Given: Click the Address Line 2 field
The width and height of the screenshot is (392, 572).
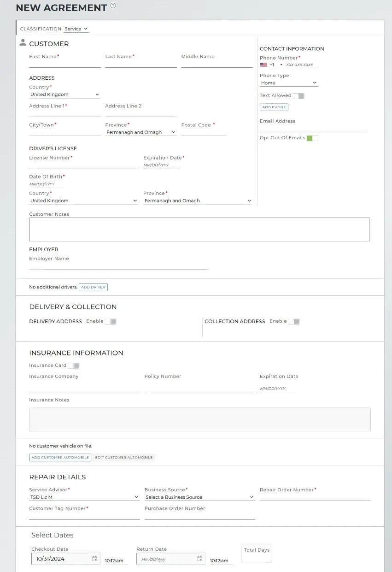Looking at the screenshot, I should pos(141,113).
